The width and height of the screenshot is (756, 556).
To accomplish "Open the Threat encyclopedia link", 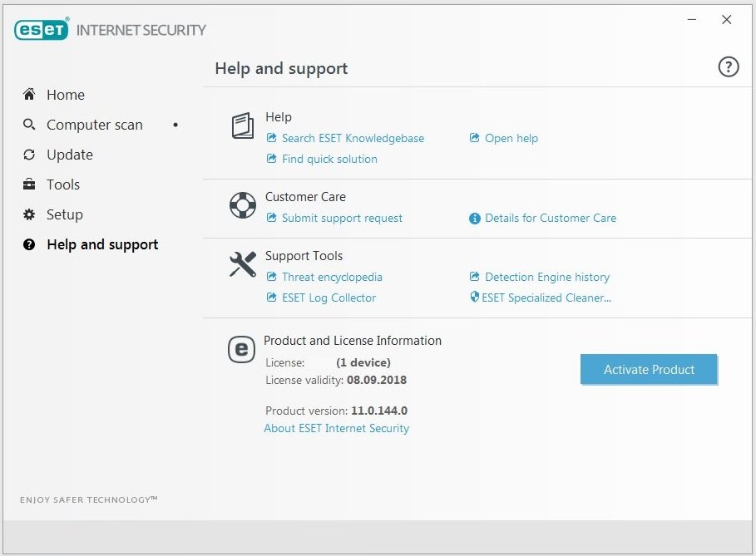I will pos(332,277).
